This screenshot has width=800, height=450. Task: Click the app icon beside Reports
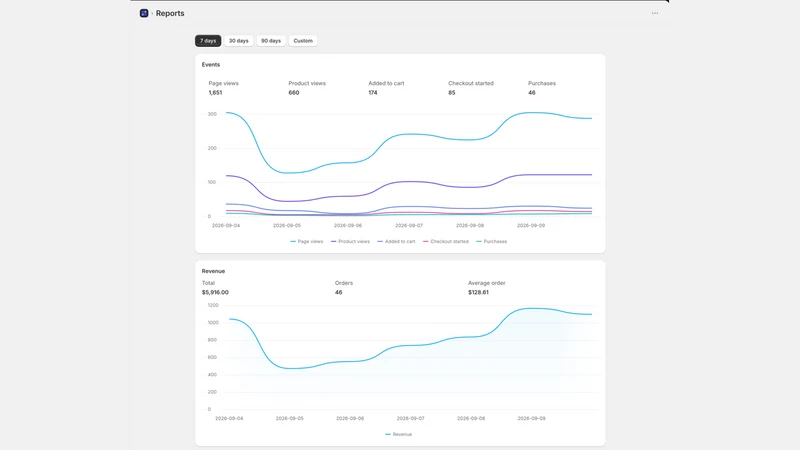144,13
